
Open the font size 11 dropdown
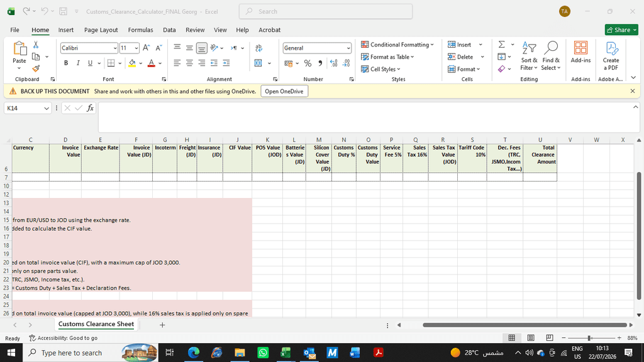coord(136,48)
